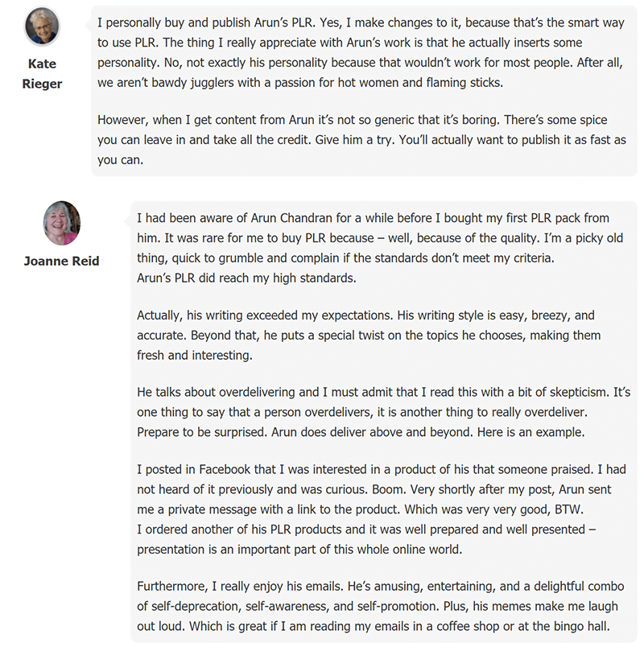
Task: Click paragraph starting 'Actually, his writing exceeded'
Action: pyautogui.click(x=369, y=335)
